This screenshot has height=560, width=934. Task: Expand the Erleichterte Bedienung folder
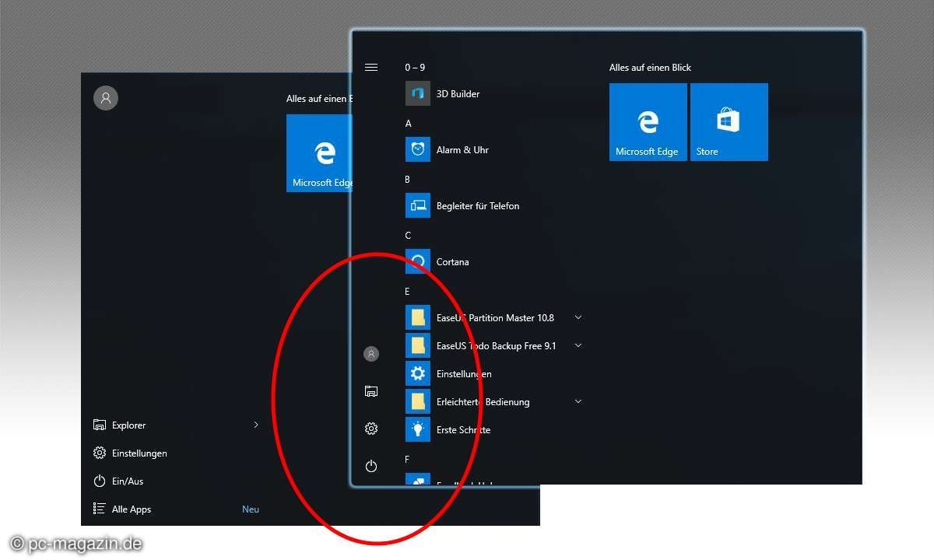pyautogui.click(x=578, y=401)
